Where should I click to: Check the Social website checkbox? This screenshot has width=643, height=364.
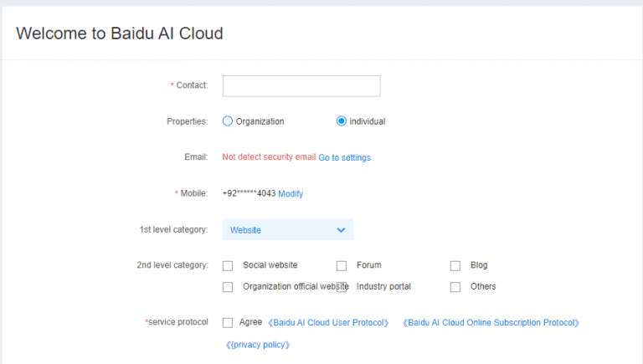click(x=228, y=265)
